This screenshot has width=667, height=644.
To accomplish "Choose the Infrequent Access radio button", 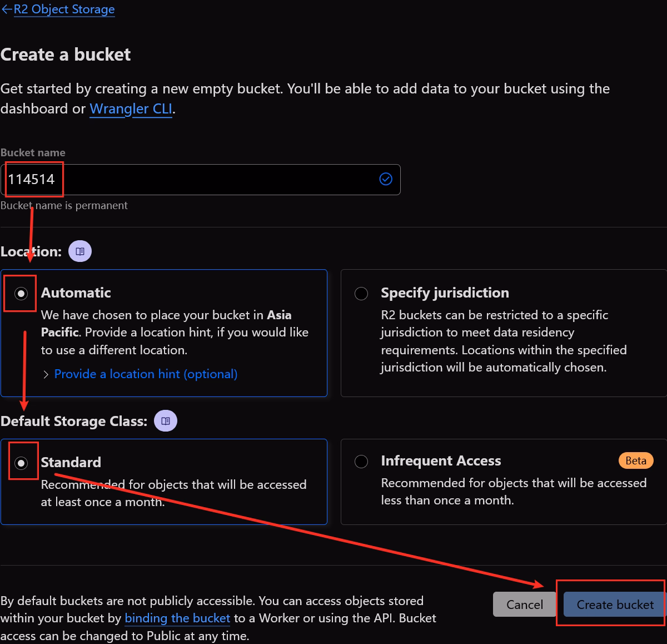I will [x=361, y=461].
